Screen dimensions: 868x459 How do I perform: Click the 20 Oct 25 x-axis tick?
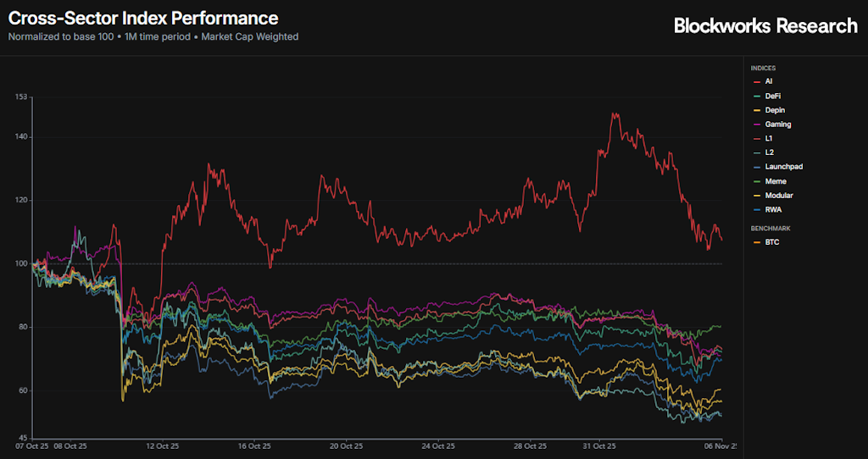click(346, 445)
